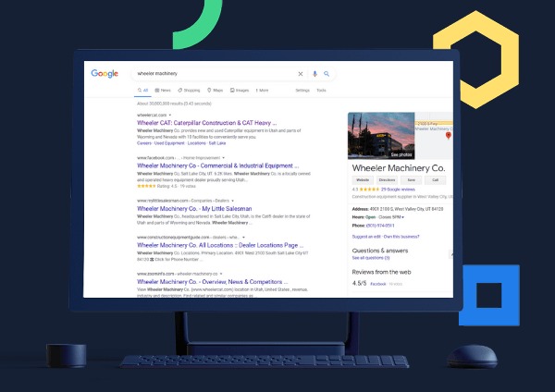Switch to the Images results tab
Viewport: 555px width, 392px height.
[x=240, y=91]
